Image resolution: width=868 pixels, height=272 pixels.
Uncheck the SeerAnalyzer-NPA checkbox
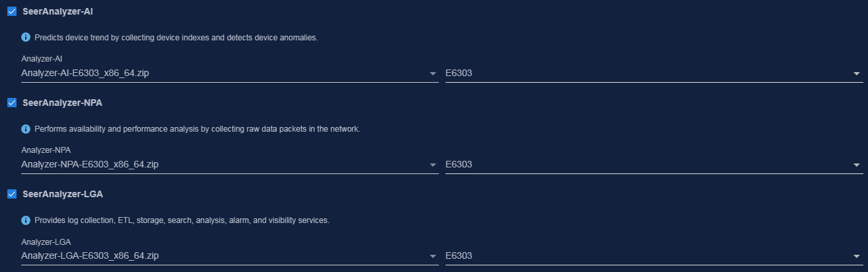click(x=12, y=103)
